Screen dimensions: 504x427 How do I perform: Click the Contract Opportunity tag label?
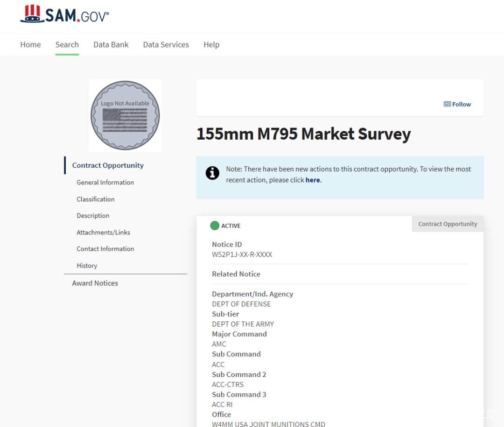(x=448, y=224)
